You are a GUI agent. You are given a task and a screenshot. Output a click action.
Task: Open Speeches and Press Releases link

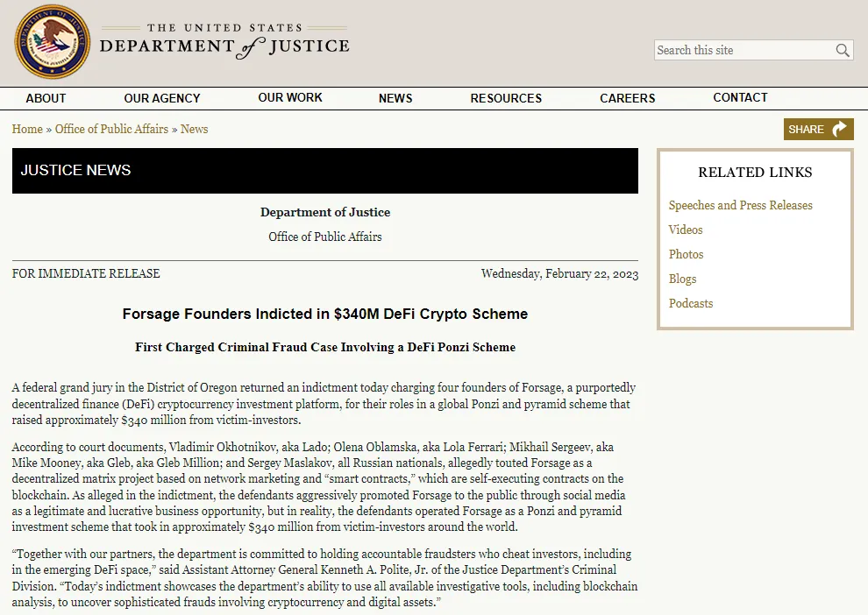[740, 205]
